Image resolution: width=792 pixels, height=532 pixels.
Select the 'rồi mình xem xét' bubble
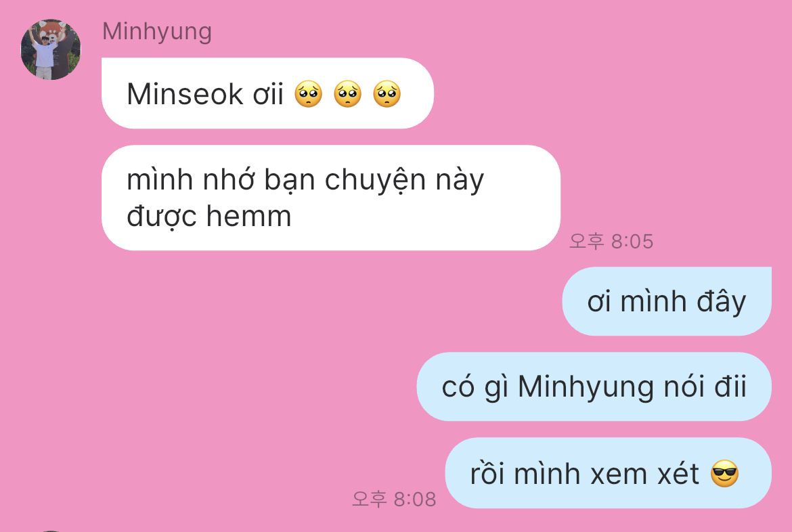point(608,473)
